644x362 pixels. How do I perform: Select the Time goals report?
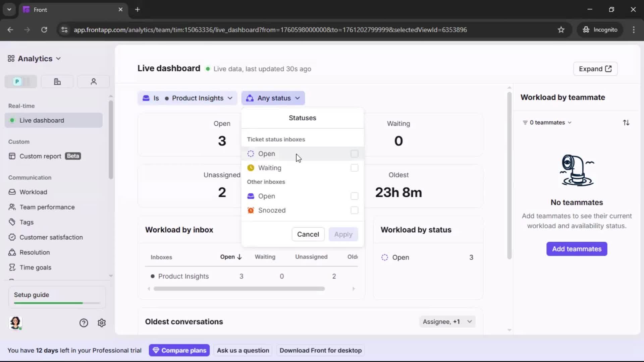pyautogui.click(x=35, y=267)
